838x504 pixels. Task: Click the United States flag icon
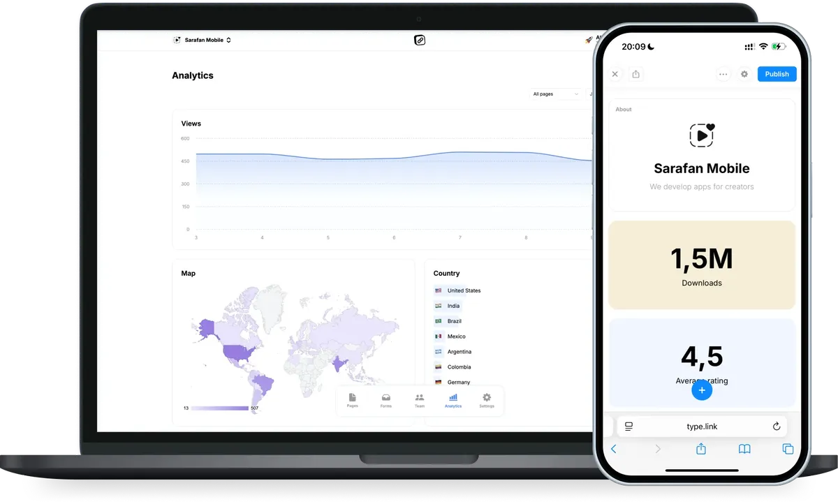coord(439,290)
